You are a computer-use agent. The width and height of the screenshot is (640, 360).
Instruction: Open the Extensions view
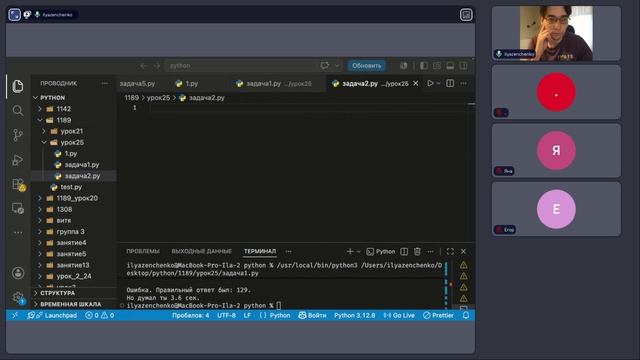coord(18,184)
